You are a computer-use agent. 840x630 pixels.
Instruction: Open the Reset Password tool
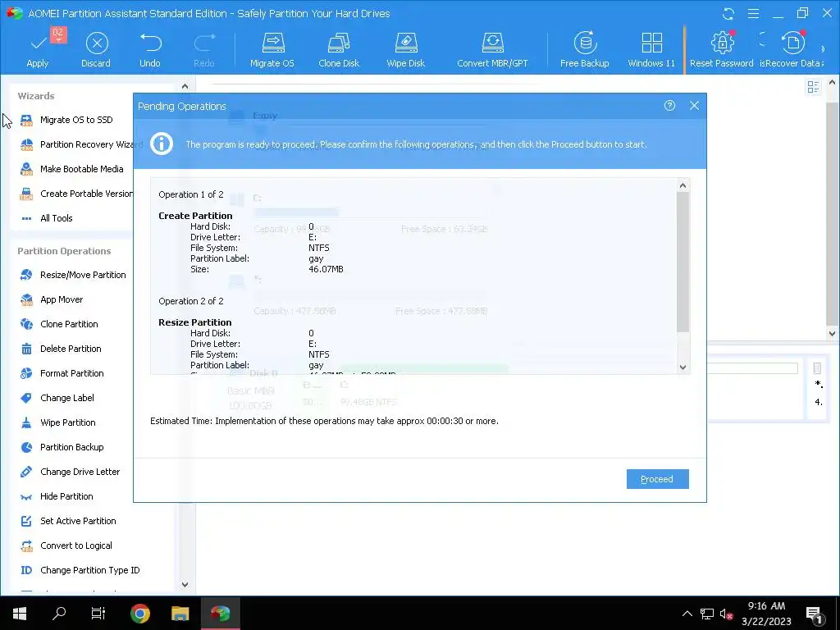[722, 49]
